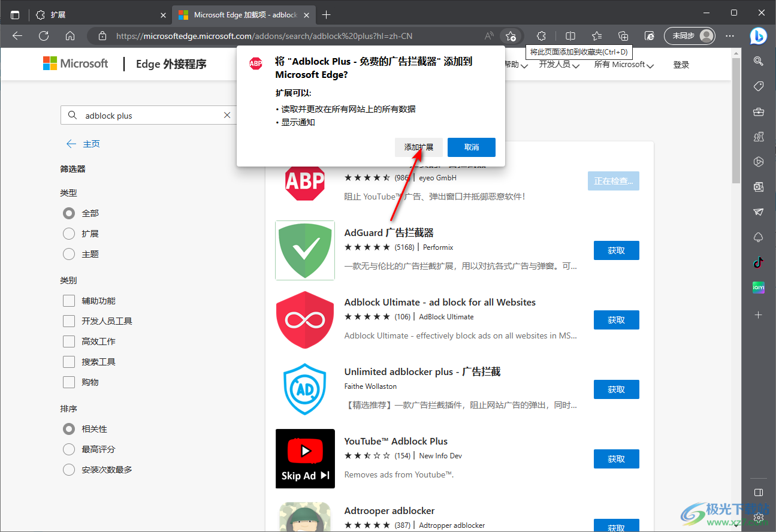Open sidebar Microsoft 365 icon
The image size is (776, 532).
coord(758,162)
